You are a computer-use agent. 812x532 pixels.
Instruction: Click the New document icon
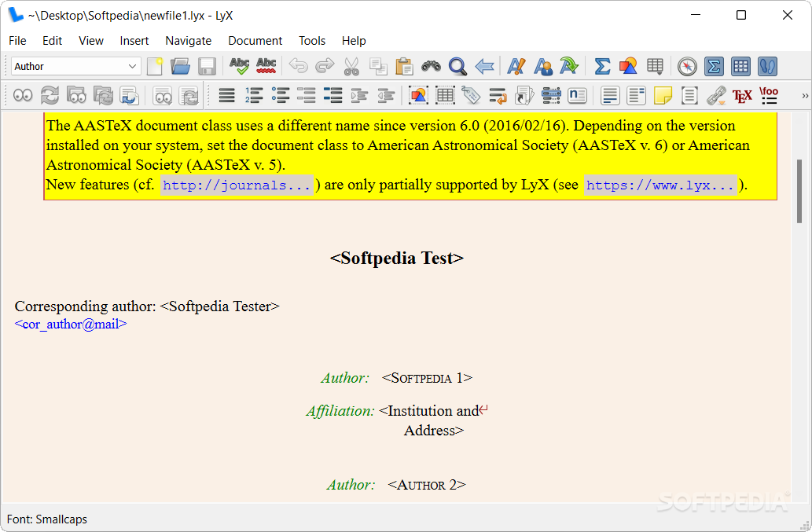(154, 66)
